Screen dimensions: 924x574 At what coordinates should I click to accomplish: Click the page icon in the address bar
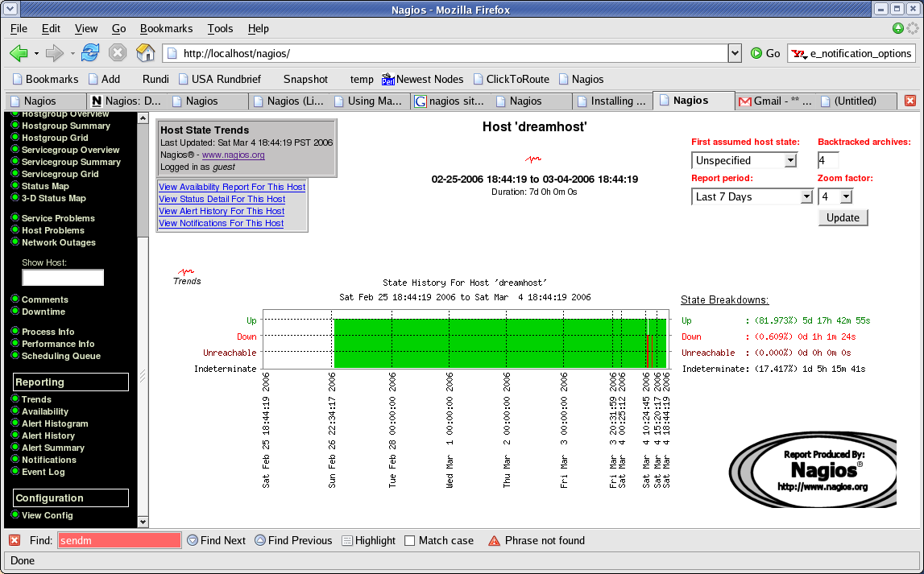tap(172, 54)
